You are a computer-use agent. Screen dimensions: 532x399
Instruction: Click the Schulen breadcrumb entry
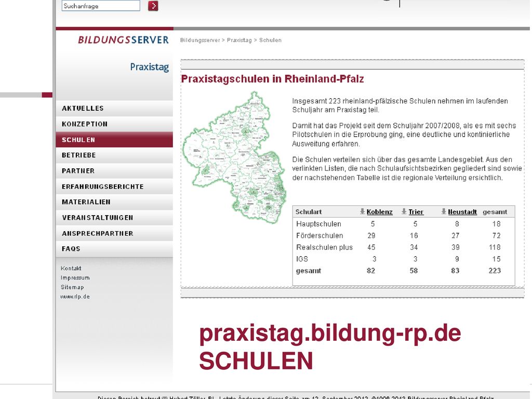point(270,40)
